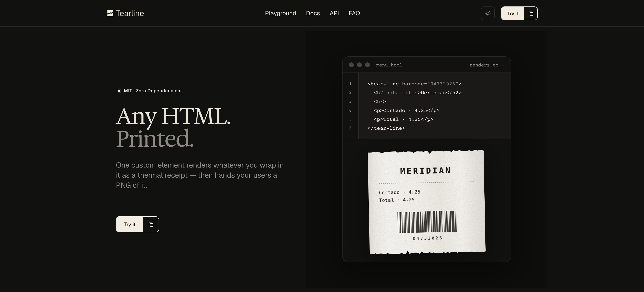Click the 'Printed.' headline
Screen dimensions: 644x292
pyautogui.click(x=155, y=139)
